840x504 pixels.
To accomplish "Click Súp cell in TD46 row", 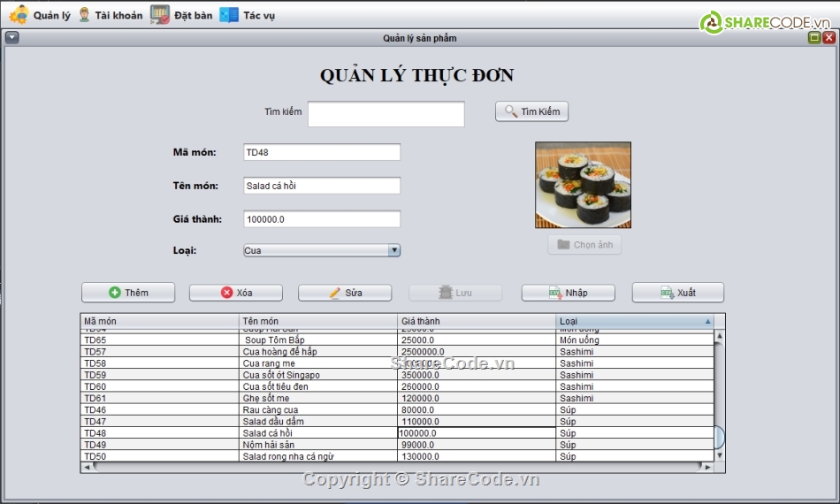I will point(635,409).
